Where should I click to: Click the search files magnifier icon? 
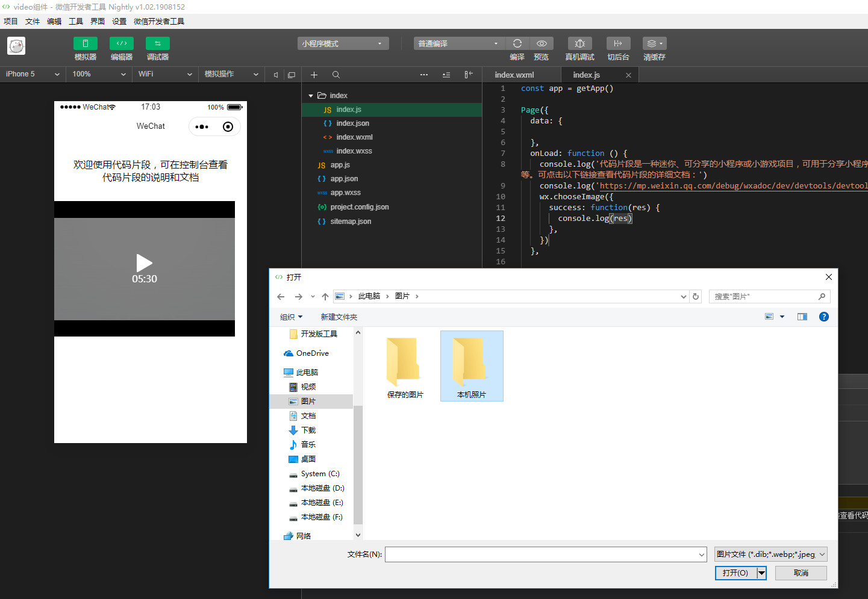336,75
